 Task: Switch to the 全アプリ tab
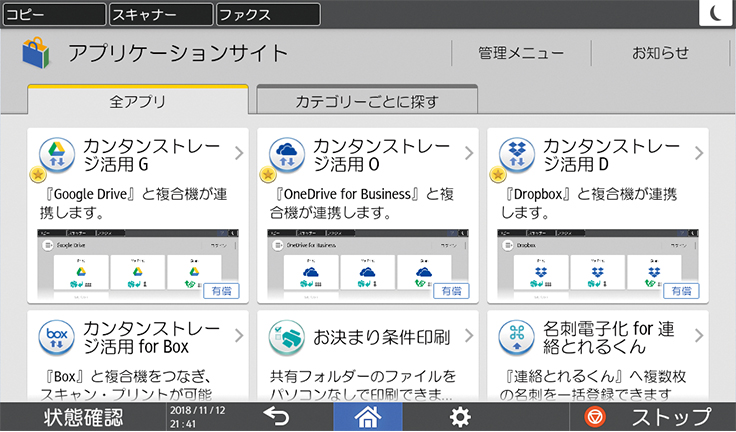[x=137, y=101]
